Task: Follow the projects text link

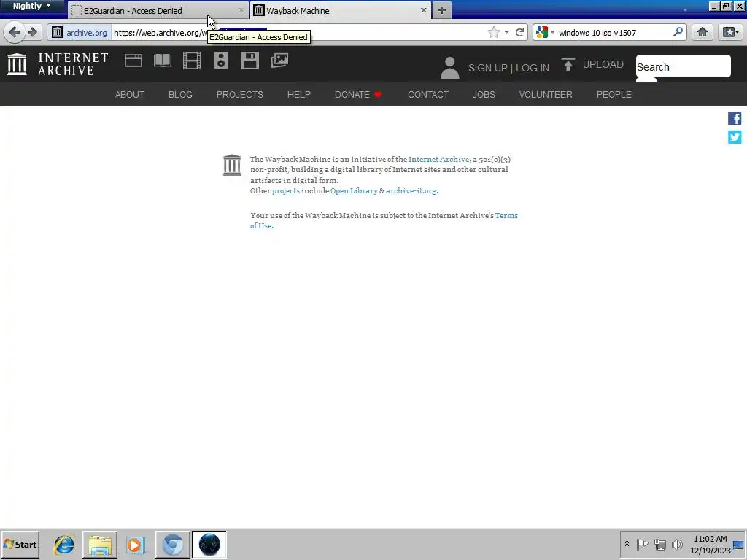Action: [x=286, y=190]
